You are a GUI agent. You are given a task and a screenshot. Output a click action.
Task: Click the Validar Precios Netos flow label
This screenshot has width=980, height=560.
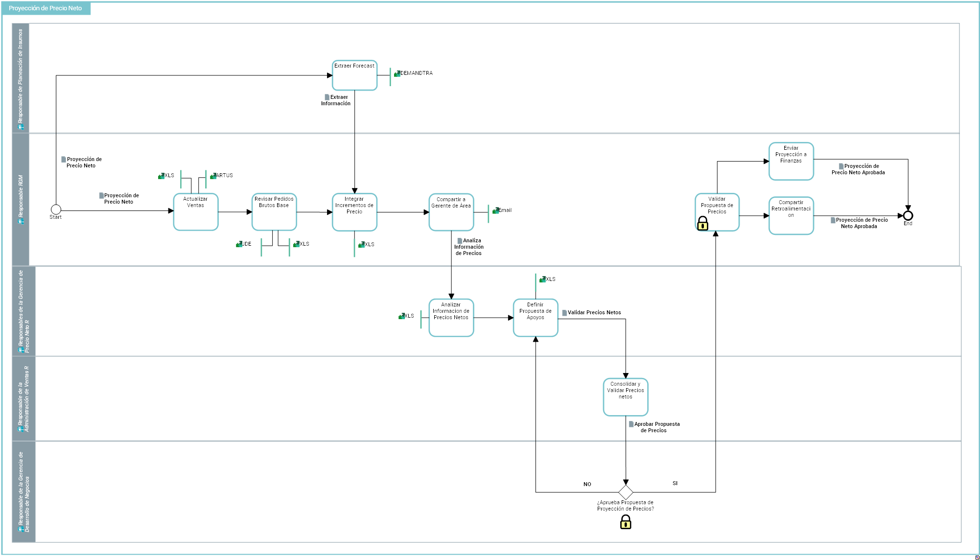tap(594, 313)
